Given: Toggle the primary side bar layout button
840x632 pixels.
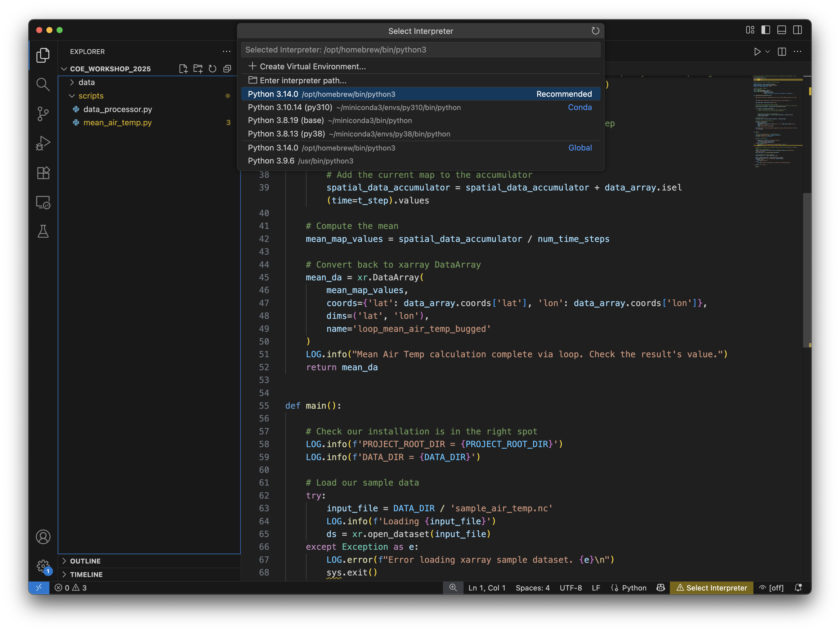Looking at the screenshot, I should click(x=766, y=30).
